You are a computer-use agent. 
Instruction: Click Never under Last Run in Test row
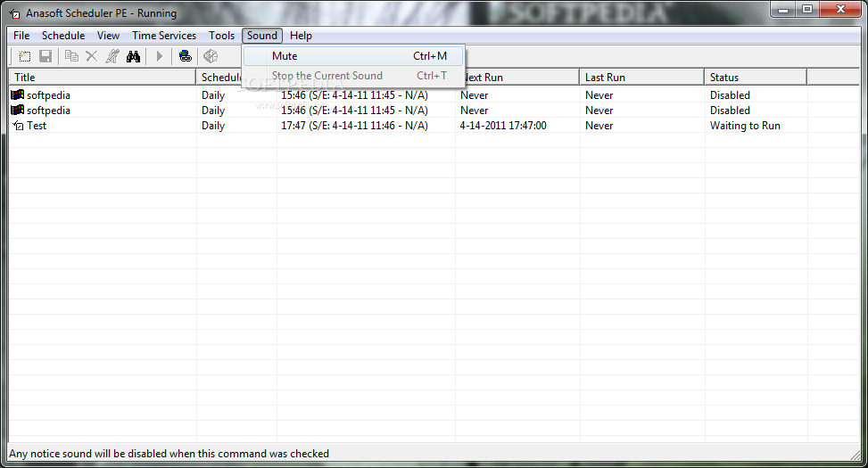point(599,126)
